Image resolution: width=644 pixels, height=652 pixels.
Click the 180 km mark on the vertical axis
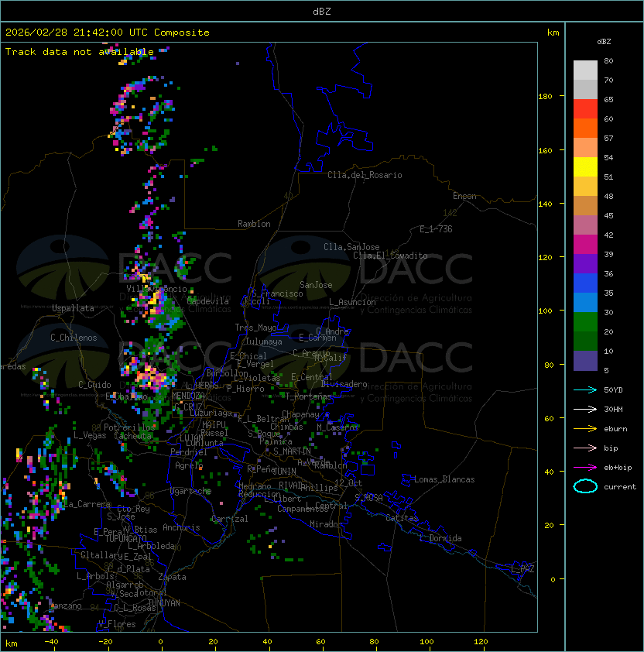(545, 97)
